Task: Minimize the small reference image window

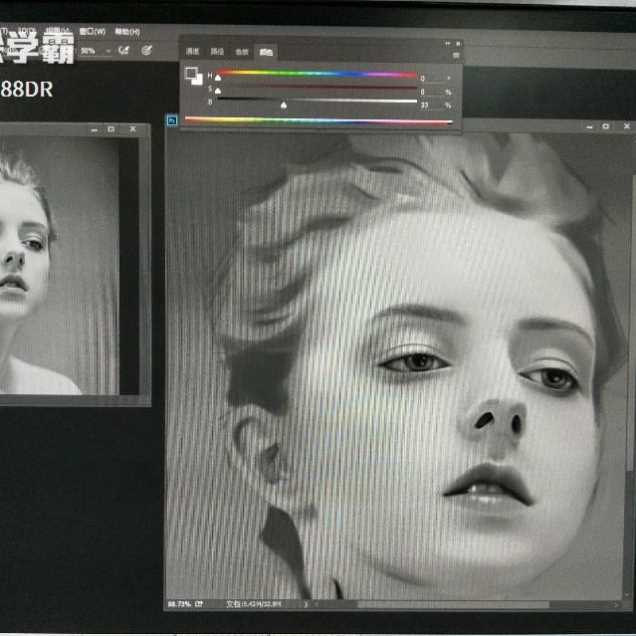Action: point(94,130)
